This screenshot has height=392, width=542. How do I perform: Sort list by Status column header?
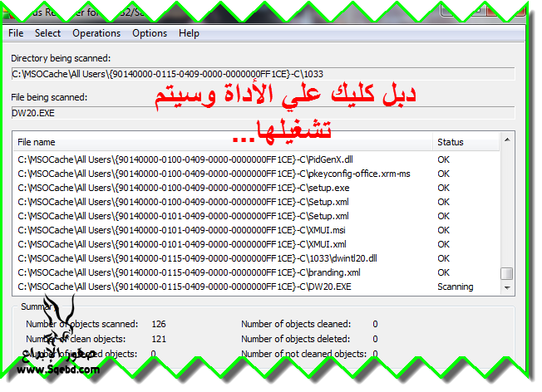pos(466,142)
